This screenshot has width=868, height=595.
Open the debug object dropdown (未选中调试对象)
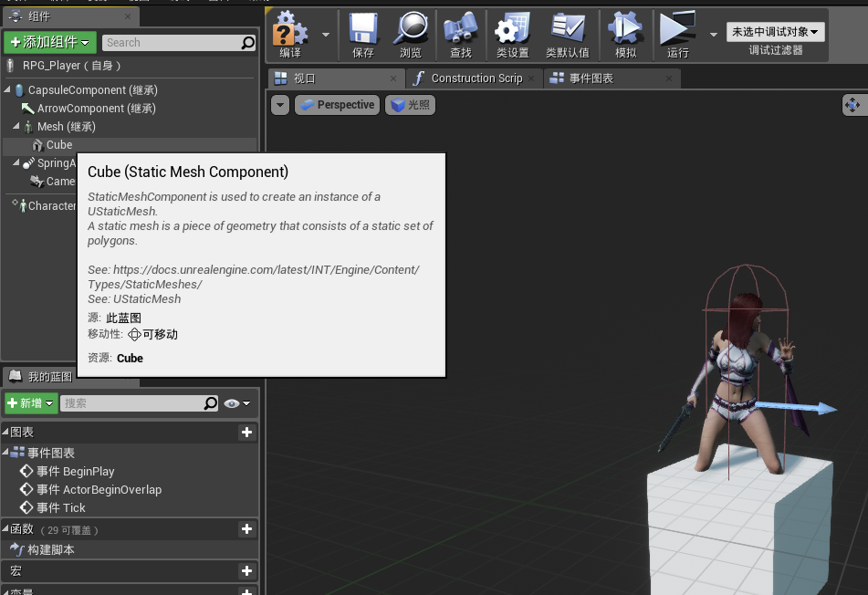click(775, 32)
